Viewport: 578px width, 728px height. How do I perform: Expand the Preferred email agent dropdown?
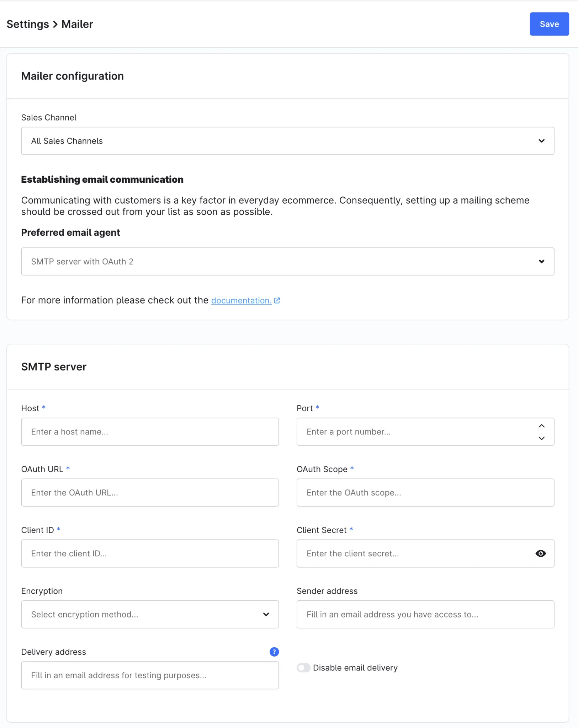coord(287,262)
